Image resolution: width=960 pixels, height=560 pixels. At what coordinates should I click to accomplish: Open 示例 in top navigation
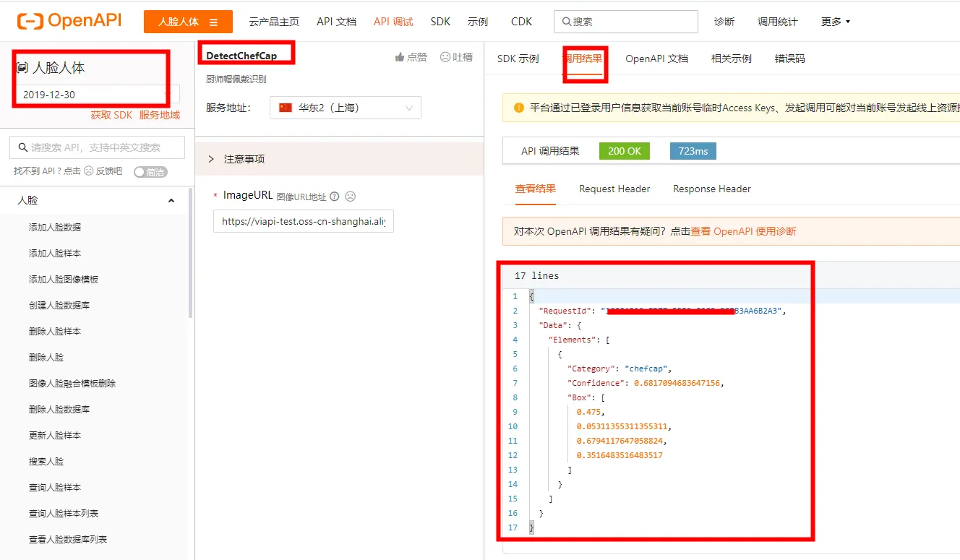478,22
